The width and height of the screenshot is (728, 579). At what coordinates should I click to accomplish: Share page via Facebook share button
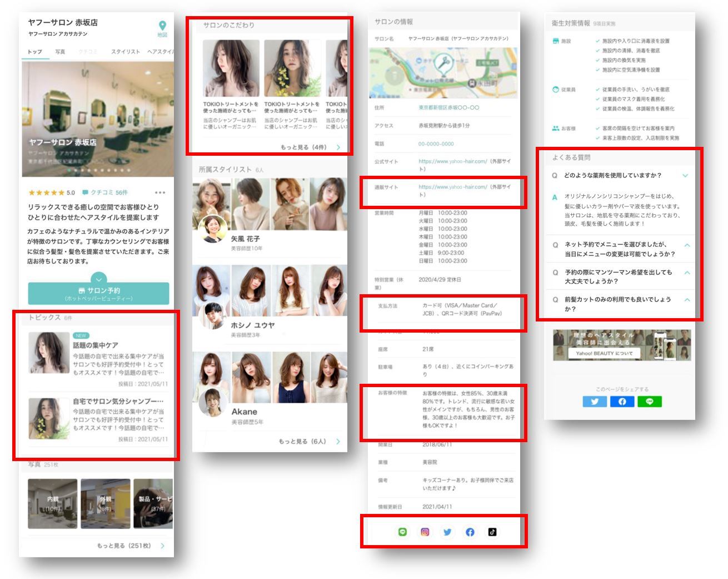click(x=622, y=402)
